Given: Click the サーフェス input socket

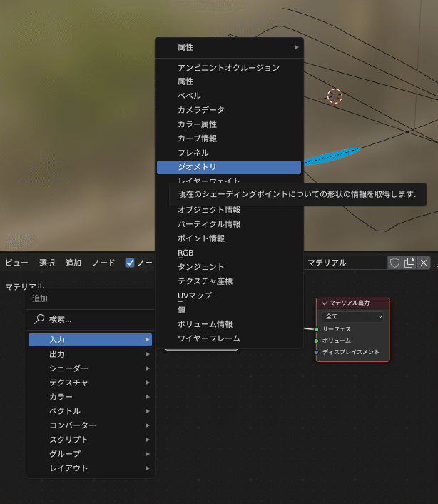Looking at the screenshot, I should coord(316,329).
